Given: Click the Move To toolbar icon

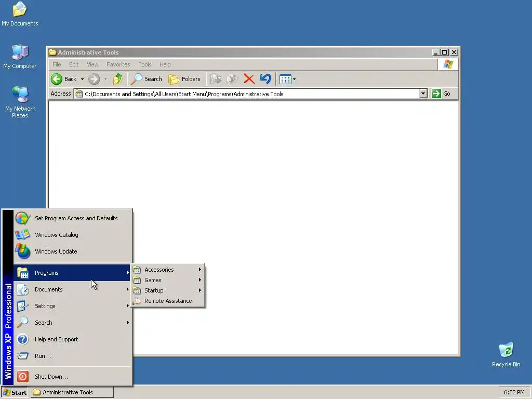Looking at the screenshot, I should (216, 79).
